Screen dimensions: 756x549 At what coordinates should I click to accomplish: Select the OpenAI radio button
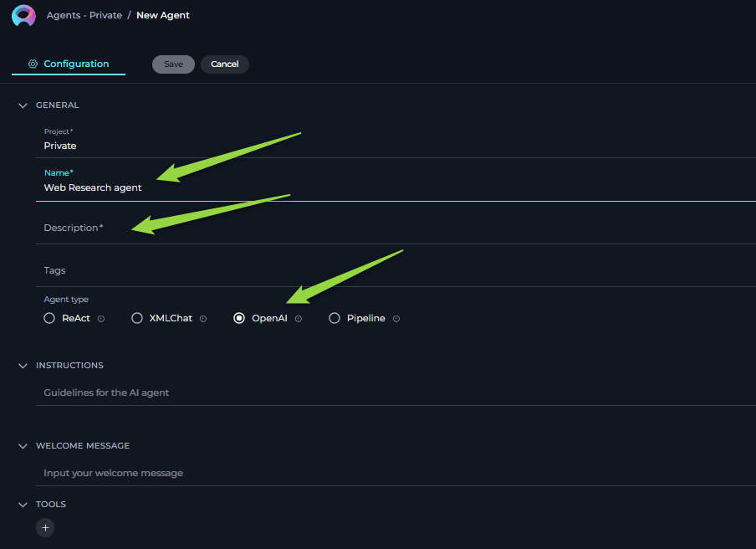tap(239, 318)
